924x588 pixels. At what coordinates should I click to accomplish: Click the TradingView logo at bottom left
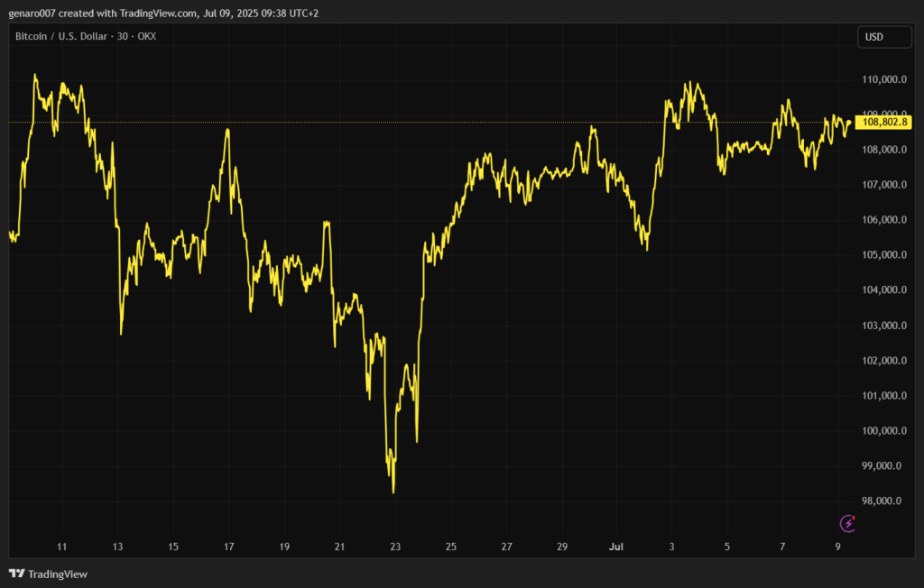point(48,574)
